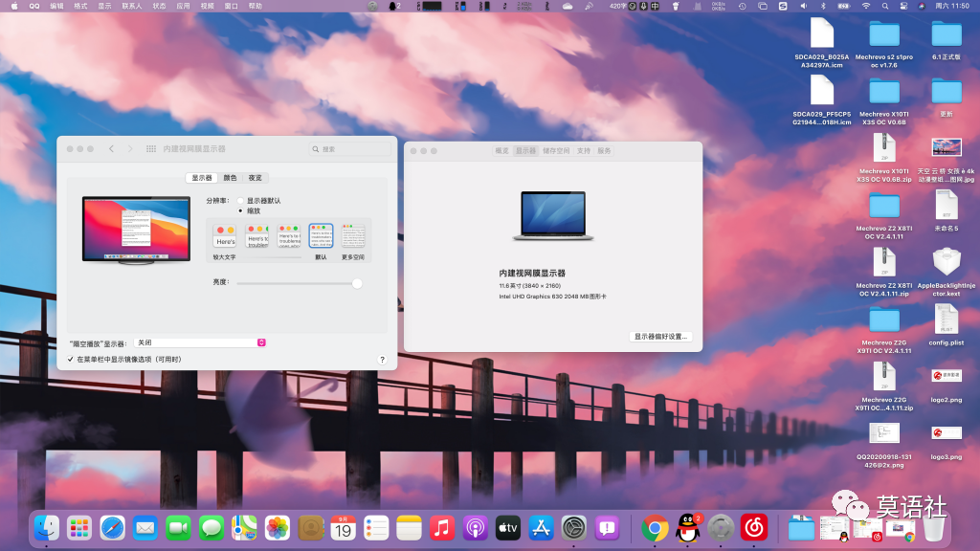The width and height of the screenshot is (980, 551).
Task: Open Control Center in menu bar
Action: (903, 7)
